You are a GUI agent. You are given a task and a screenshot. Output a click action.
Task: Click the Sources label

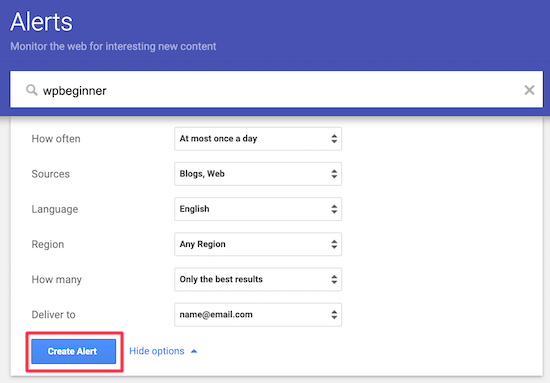click(51, 174)
